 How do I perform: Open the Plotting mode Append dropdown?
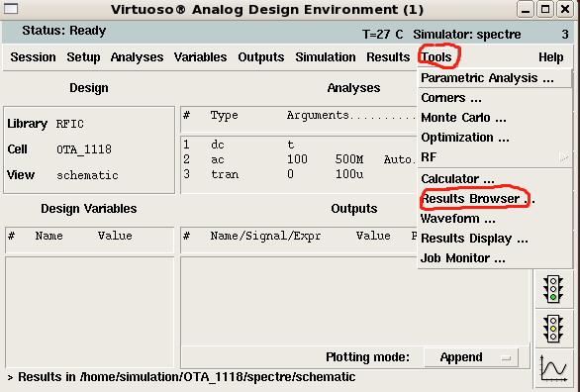pyautogui.click(x=471, y=357)
